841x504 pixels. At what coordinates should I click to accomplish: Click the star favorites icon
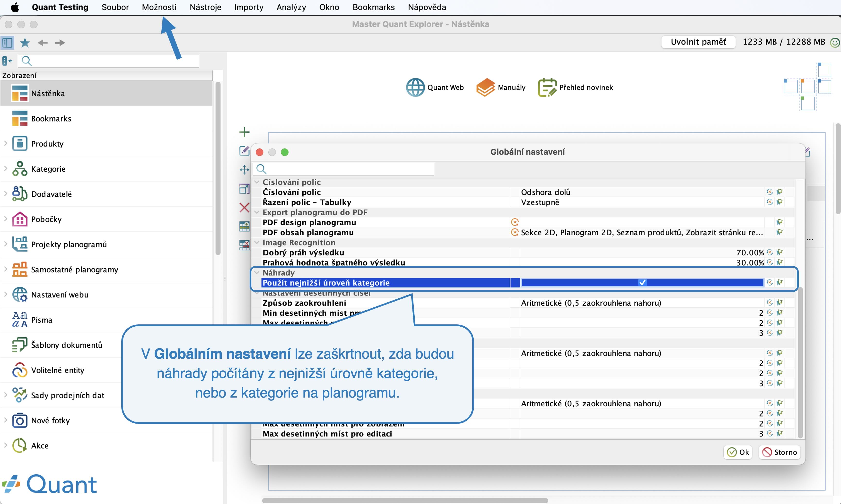click(25, 43)
